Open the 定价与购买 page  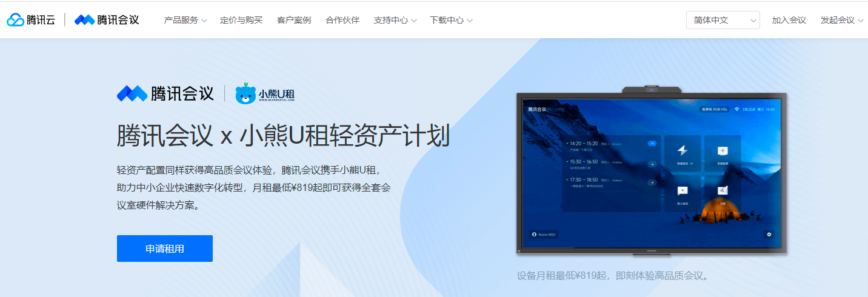tap(241, 20)
